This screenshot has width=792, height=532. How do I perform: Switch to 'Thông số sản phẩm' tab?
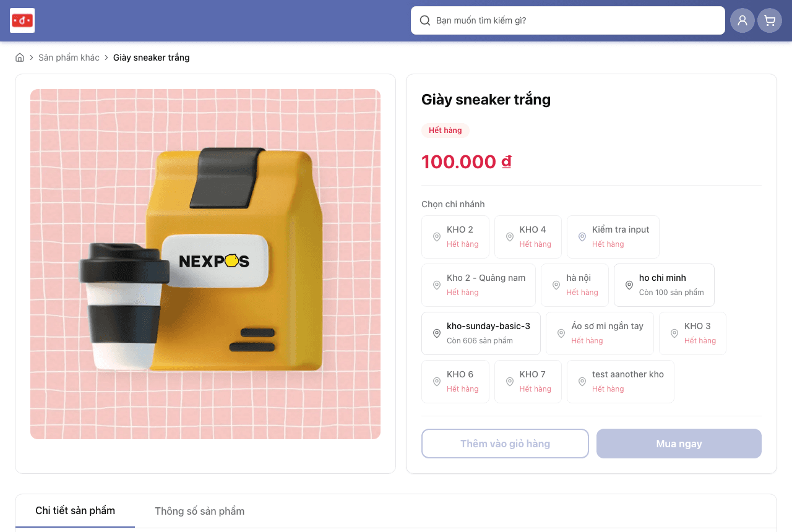point(199,511)
